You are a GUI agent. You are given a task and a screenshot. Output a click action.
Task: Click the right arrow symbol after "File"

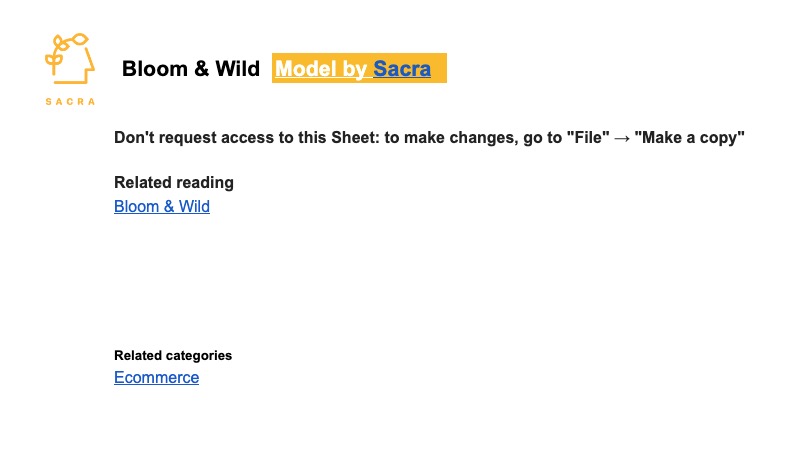pos(622,138)
